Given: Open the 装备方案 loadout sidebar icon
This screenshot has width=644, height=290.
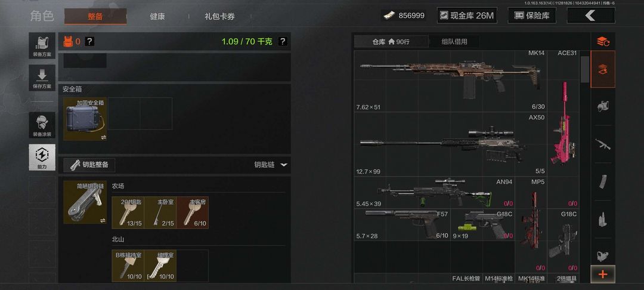Looking at the screenshot, I should coord(42,46).
